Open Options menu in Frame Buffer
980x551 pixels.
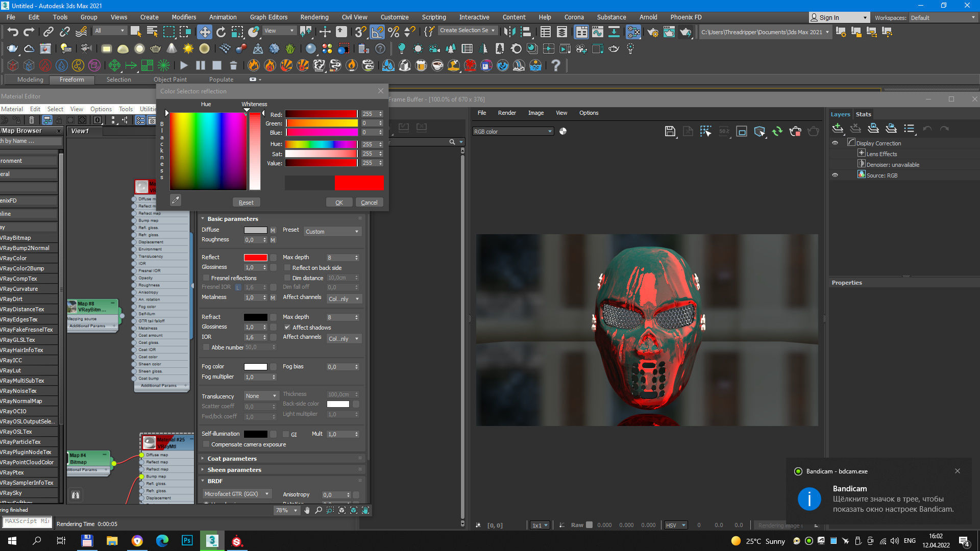(x=589, y=113)
